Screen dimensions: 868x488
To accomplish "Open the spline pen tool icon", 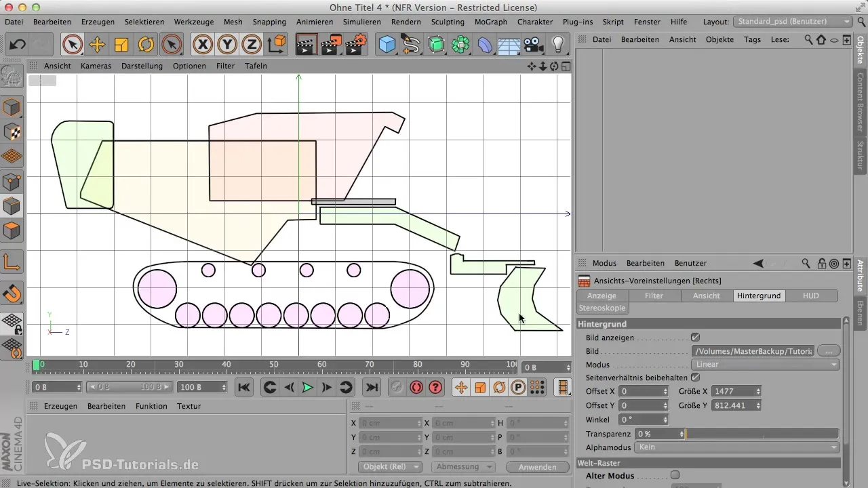I will tap(412, 45).
